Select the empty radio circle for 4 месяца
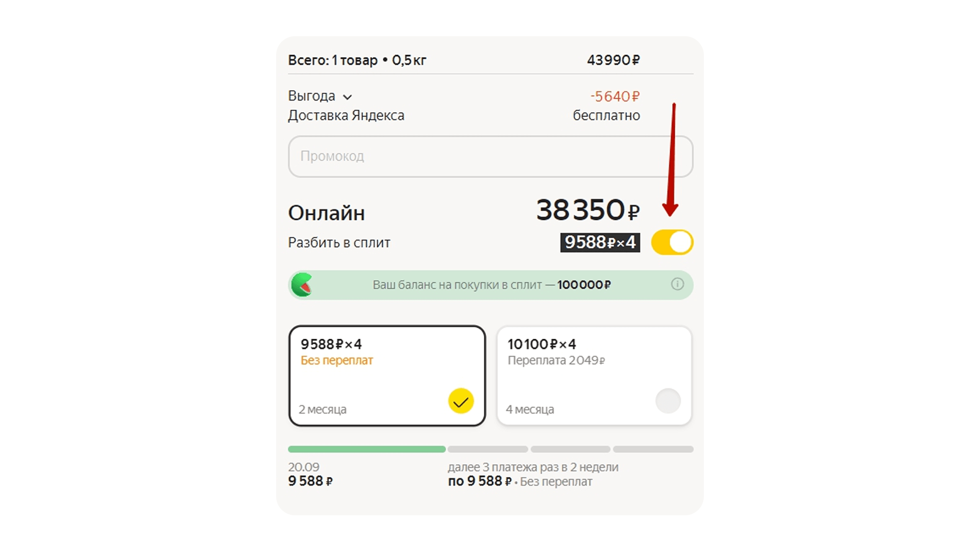This screenshot has height=551, width=980. pyautogui.click(x=668, y=401)
